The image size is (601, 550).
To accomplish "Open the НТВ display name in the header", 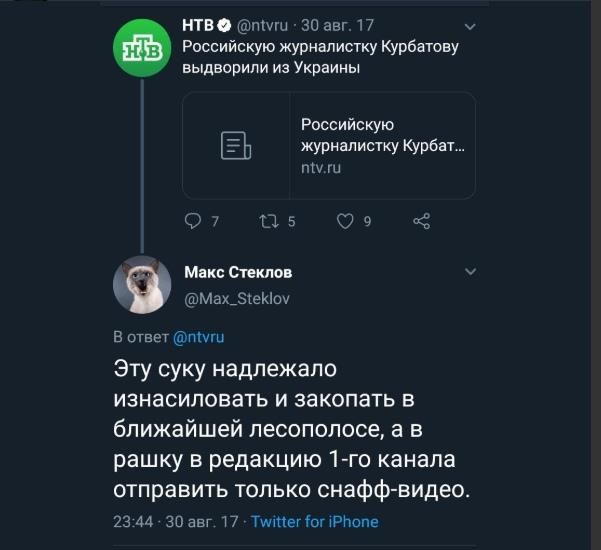I will tap(199, 26).
